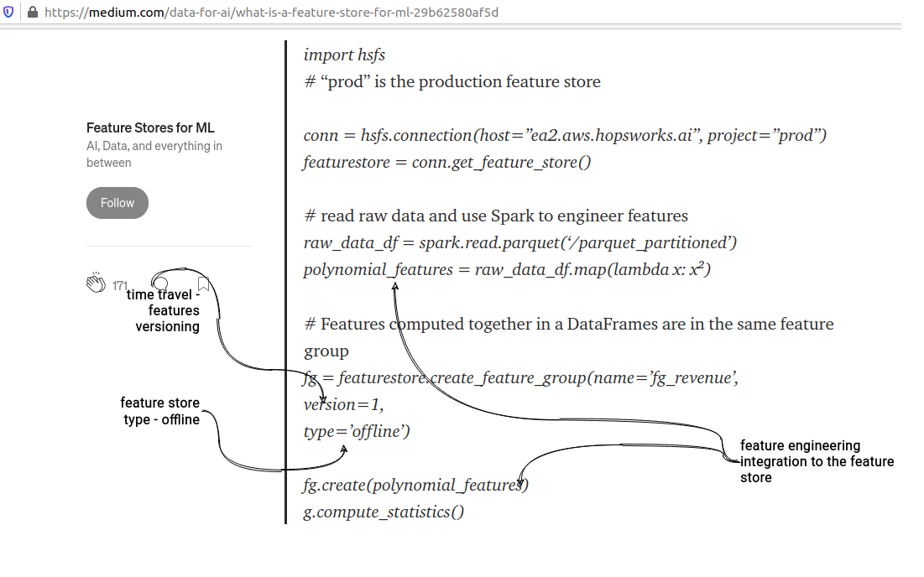Click the tagline 'AI, Data, and everything in between'

154,154
